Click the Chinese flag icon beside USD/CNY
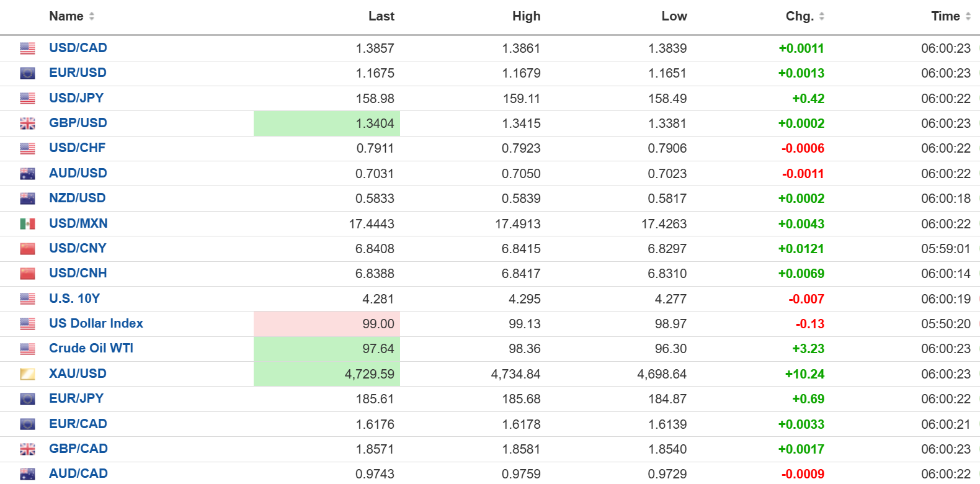Screen dimensions: 980x484 [27, 249]
